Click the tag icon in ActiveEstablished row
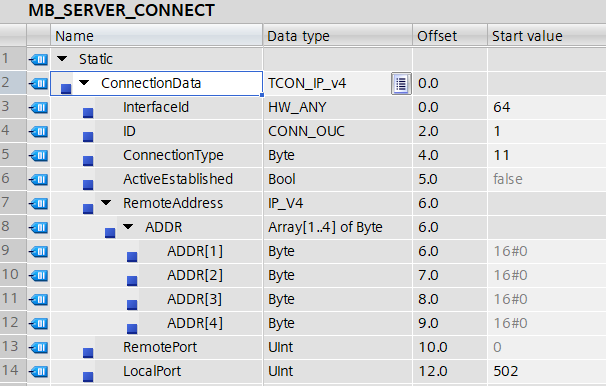Screen dimensions: 606x386 38,179
